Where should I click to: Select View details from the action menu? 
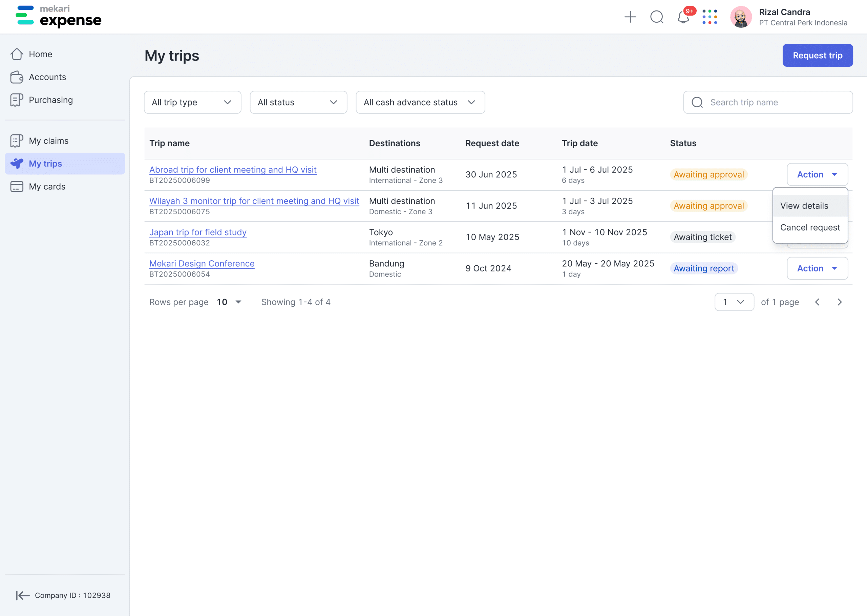pos(804,206)
